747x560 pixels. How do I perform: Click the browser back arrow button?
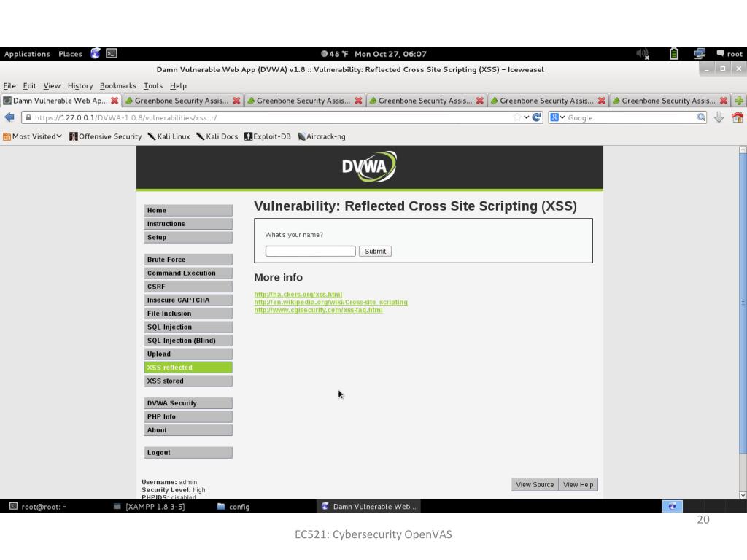(9, 117)
